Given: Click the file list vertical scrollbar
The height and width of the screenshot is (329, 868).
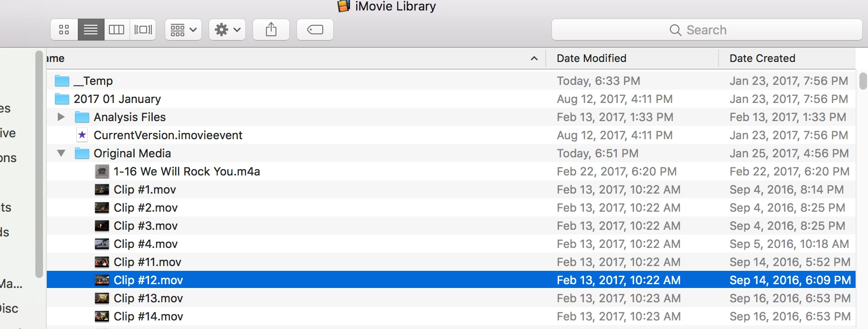Looking at the screenshot, I should 863,81.
